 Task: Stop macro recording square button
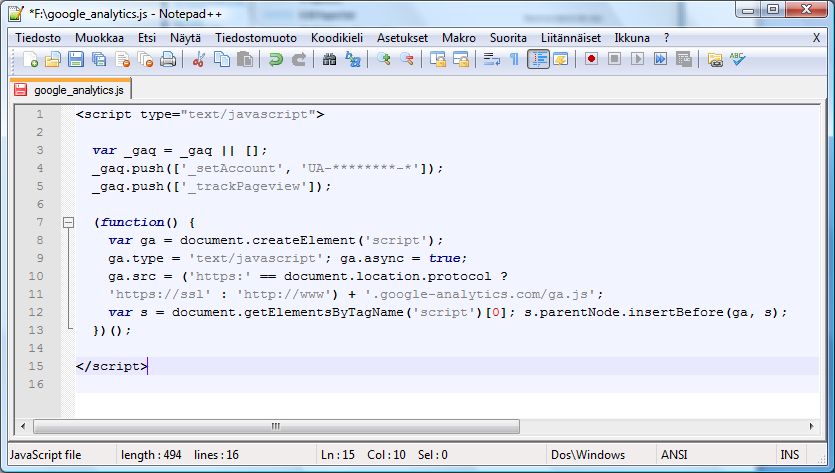coord(614,59)
